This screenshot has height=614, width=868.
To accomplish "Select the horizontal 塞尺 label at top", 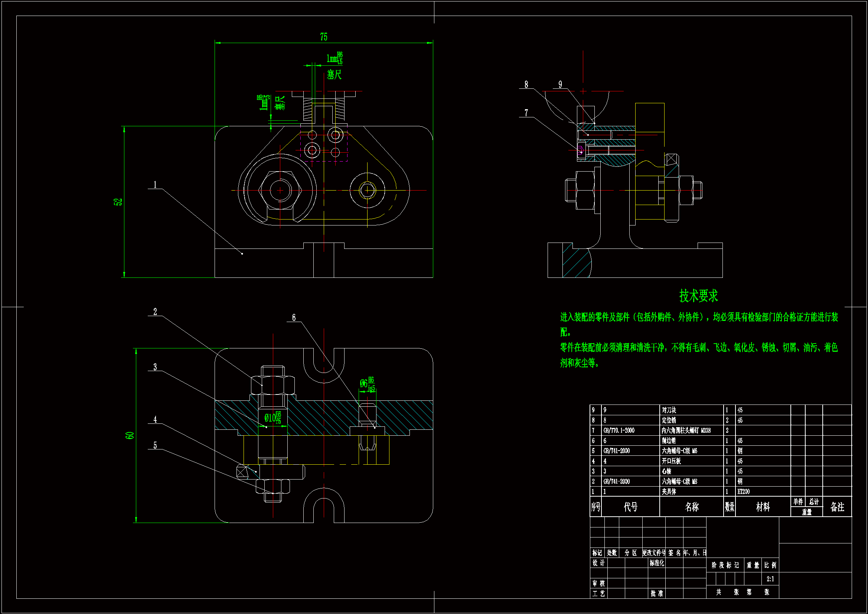I will pos(334,75).
